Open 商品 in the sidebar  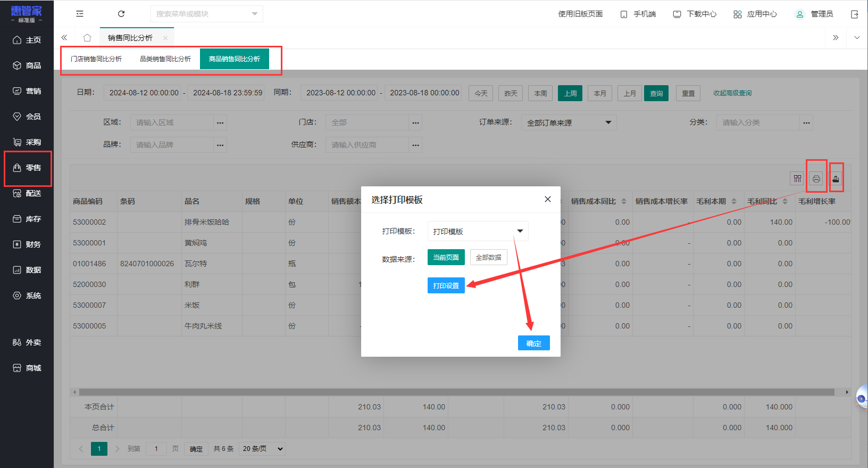27,65
